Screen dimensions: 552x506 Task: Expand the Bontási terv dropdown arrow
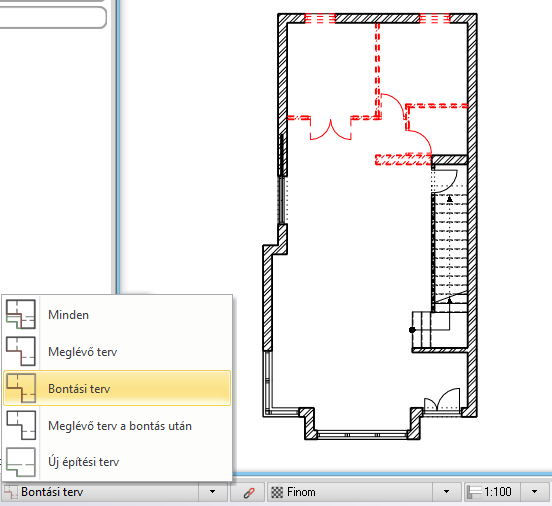(x=212, y=492)
